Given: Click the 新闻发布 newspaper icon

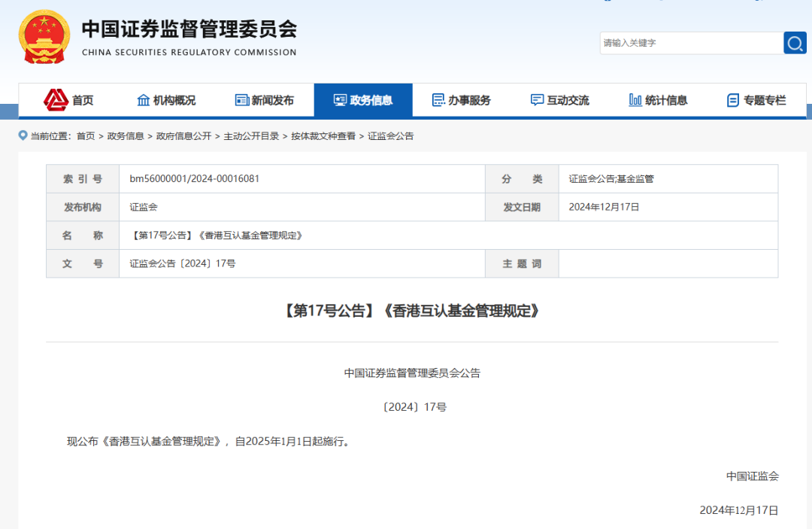Looking at the screenshot, I should pyautogui.click(x=241, y=100).
